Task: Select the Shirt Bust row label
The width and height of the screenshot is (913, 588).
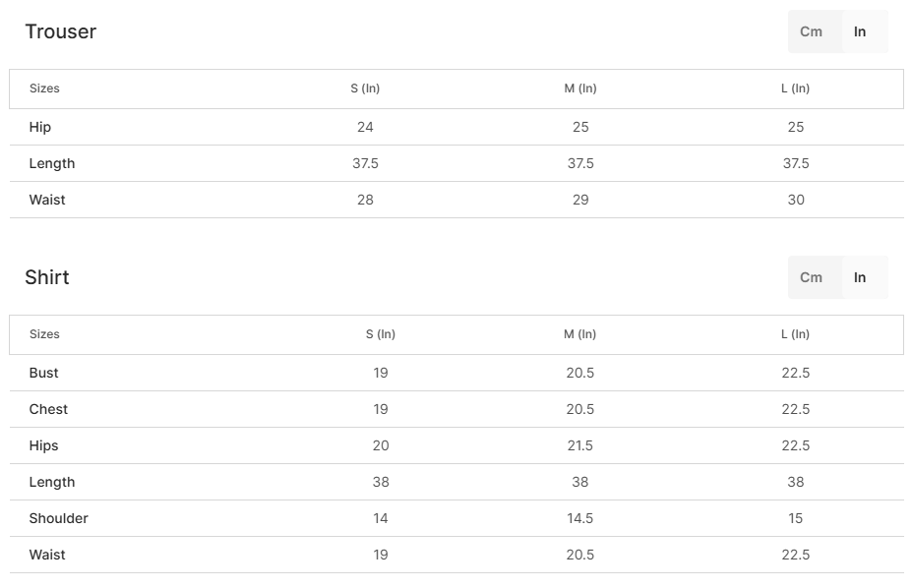Action: click(44, 373)
